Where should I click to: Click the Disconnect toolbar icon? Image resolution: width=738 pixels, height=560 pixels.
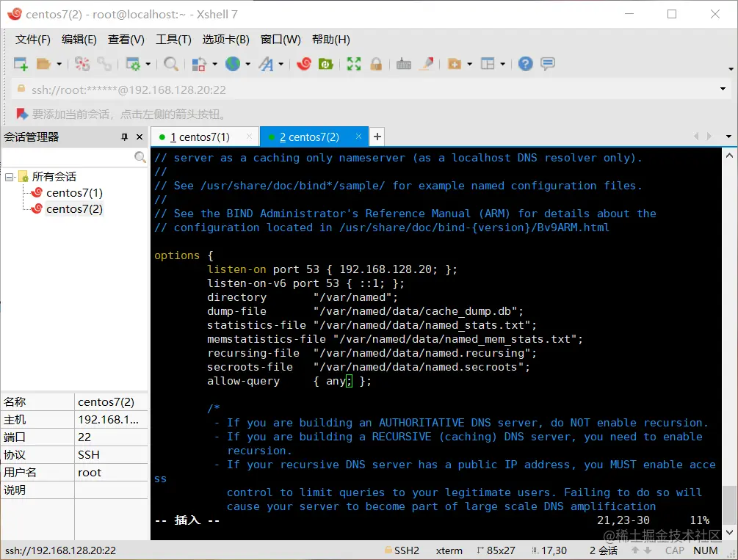82,64
